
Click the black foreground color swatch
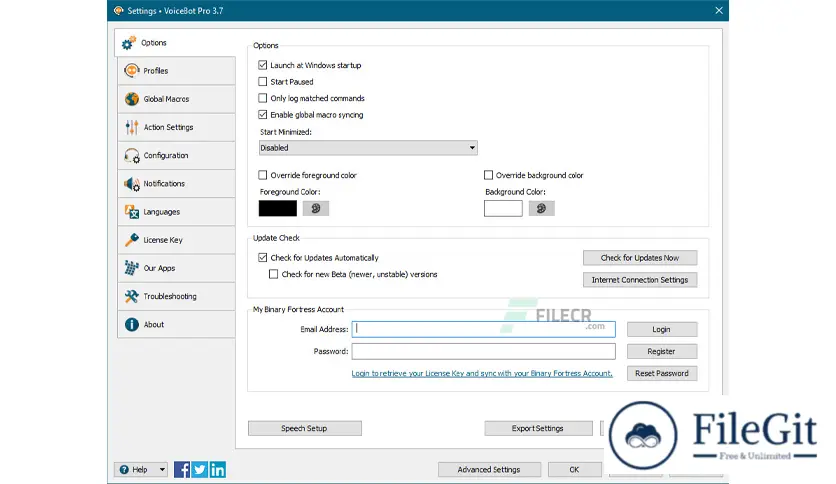[x=278, y=208]
